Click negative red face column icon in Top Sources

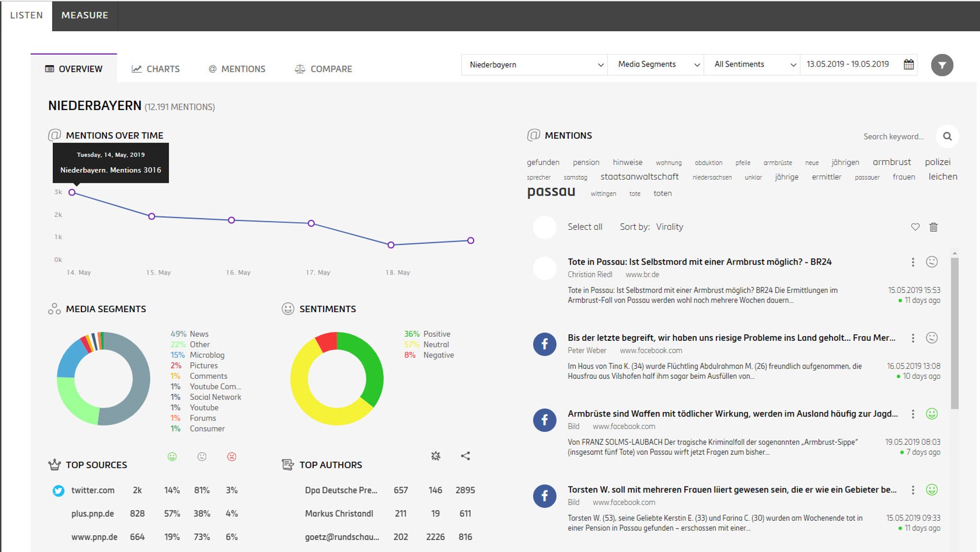[x=232, y=457]
